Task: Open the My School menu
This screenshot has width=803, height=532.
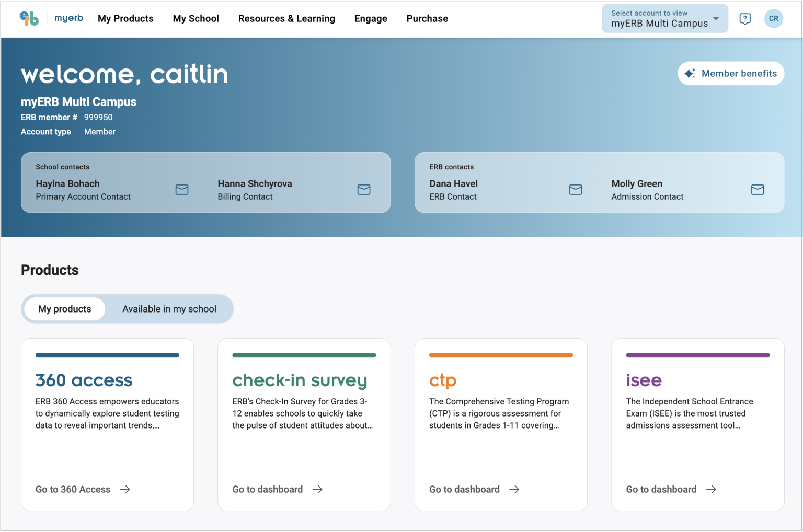Action: click(196, 19)
